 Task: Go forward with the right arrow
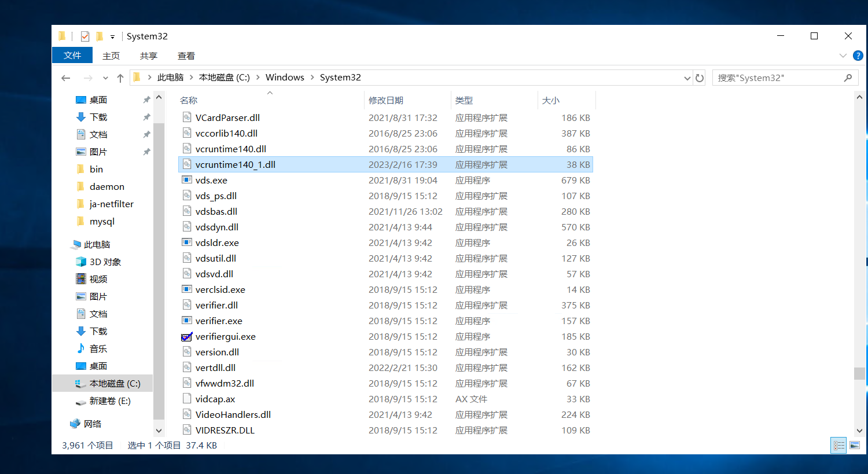click(88, 78)
